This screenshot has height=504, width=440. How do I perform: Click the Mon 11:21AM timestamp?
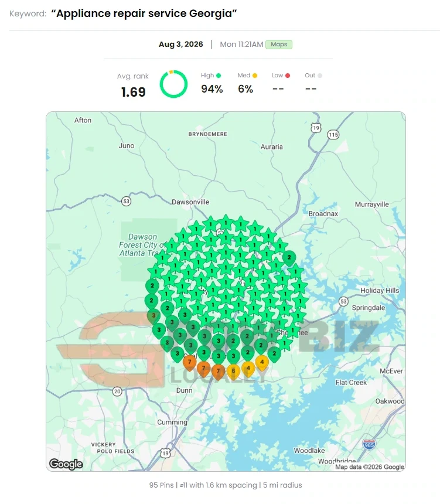tap(241, 45)
